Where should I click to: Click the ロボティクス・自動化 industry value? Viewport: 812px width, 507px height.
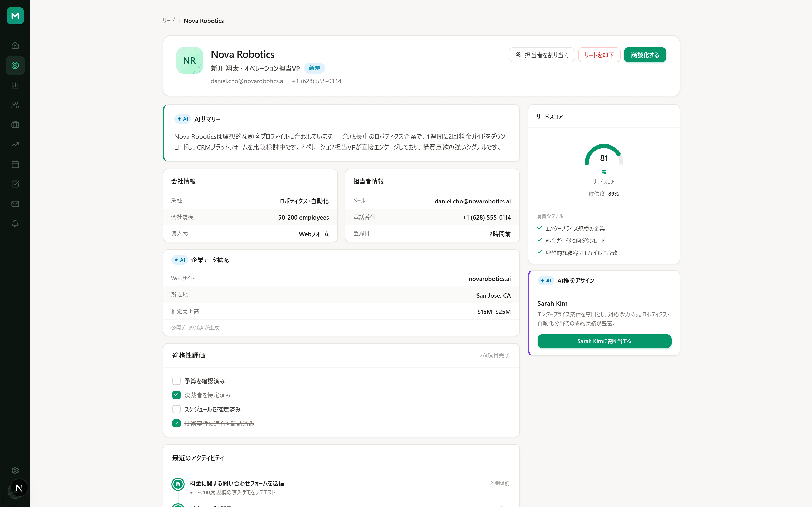pos(304,201)
